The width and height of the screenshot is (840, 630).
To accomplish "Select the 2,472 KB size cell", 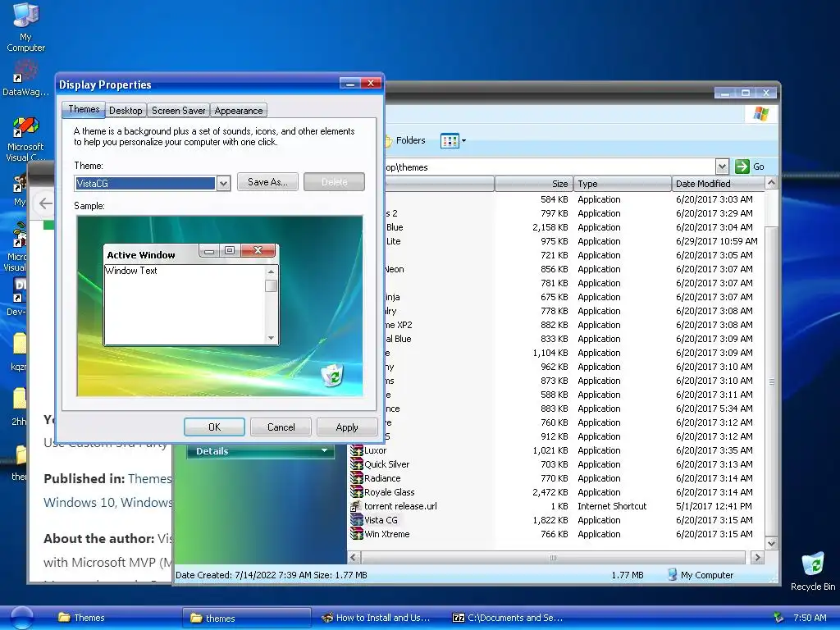I will click(550, 492).
